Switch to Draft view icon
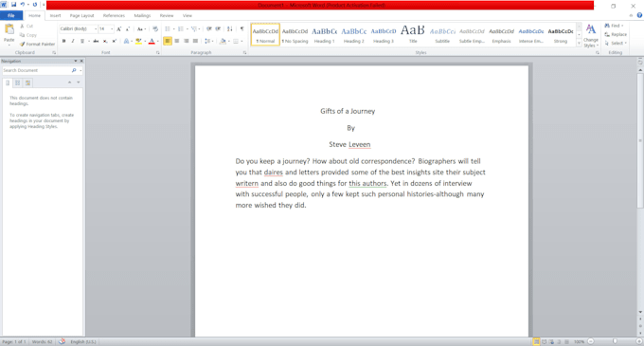 (x=566, y=341)
